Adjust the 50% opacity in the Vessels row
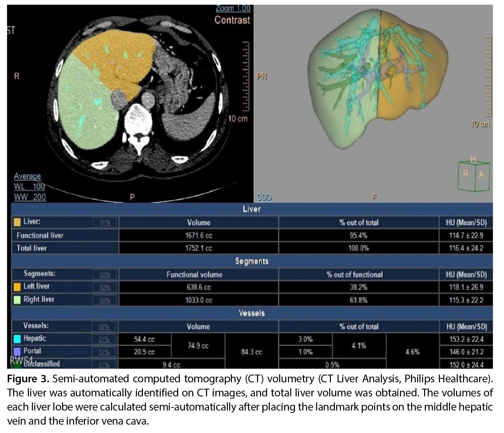Screen dimensions: 504x433 pyautogui.click(x=104, y=327)
